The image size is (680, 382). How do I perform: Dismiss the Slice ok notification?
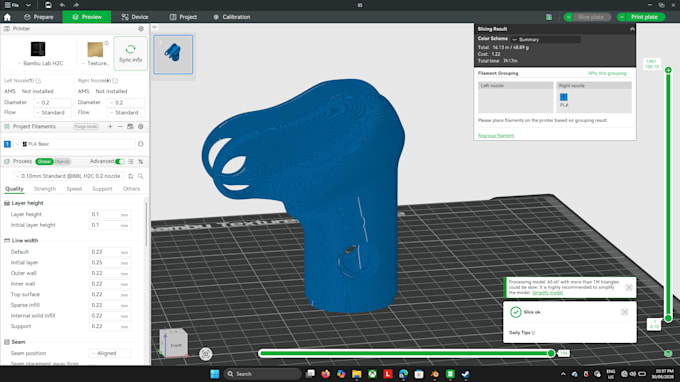[624, 312]
